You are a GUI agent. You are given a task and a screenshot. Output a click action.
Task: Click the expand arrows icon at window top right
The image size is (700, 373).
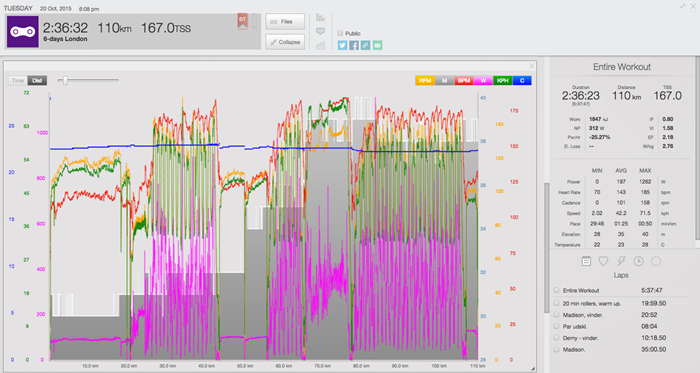click(x=683, y=6)
